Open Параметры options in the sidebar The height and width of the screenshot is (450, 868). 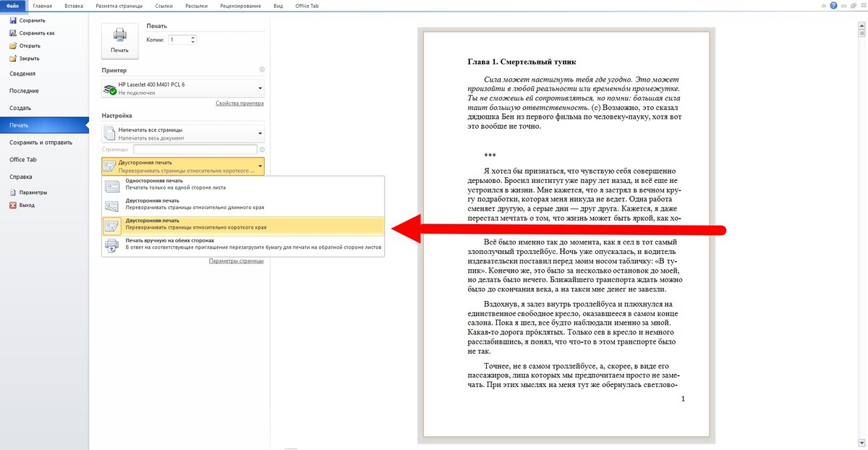pyautogui.click(x=28, y=192)
